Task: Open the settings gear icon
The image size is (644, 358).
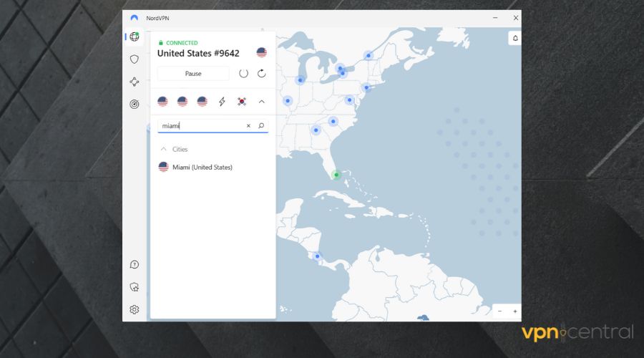Action: pos(135,309)
